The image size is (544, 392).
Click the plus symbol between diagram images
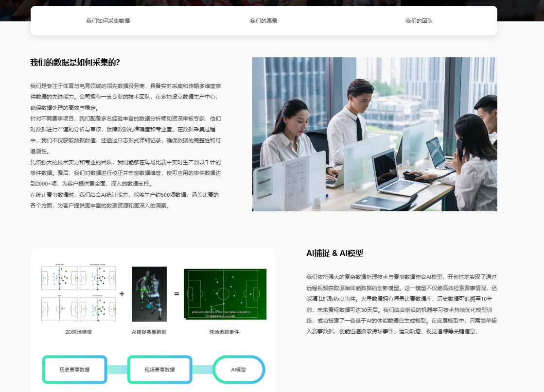[121, 294]
